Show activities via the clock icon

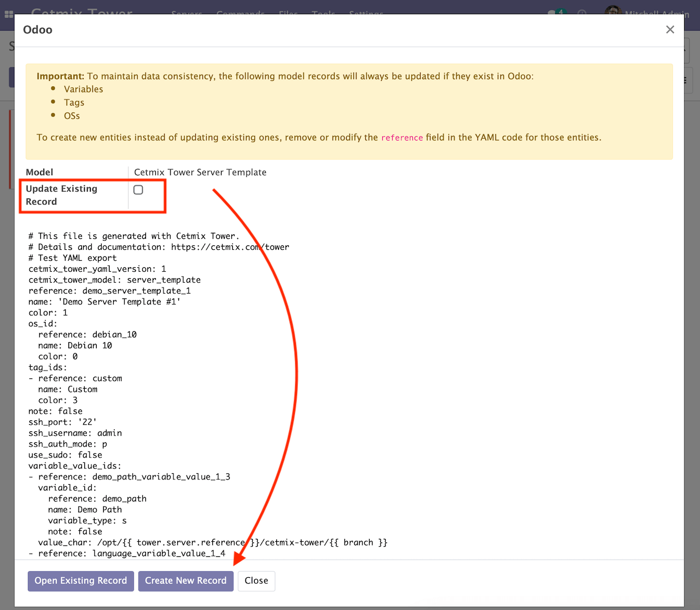[x=582, y=12]
